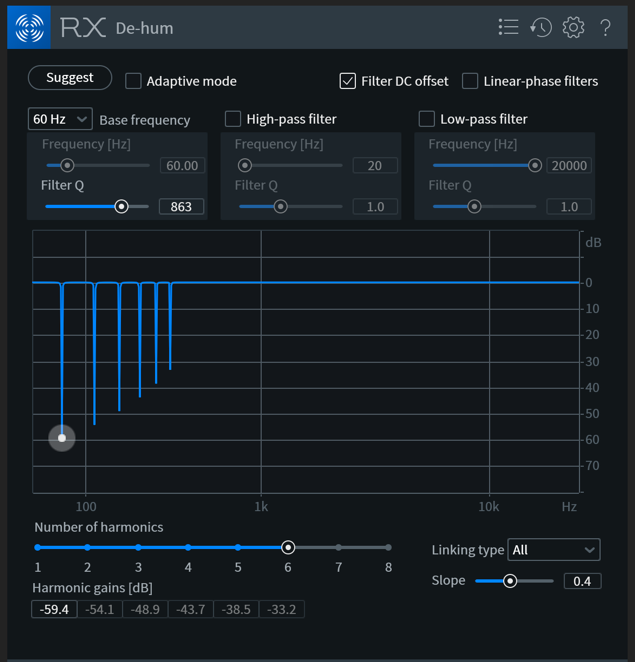Enable the Low-pass filter checkbox

(426, 119)
